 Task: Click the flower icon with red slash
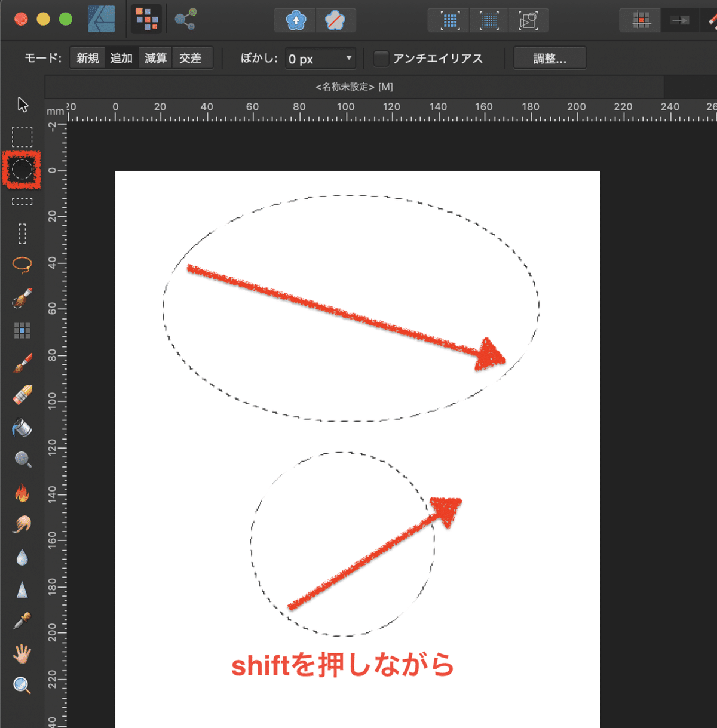[335, 20]
